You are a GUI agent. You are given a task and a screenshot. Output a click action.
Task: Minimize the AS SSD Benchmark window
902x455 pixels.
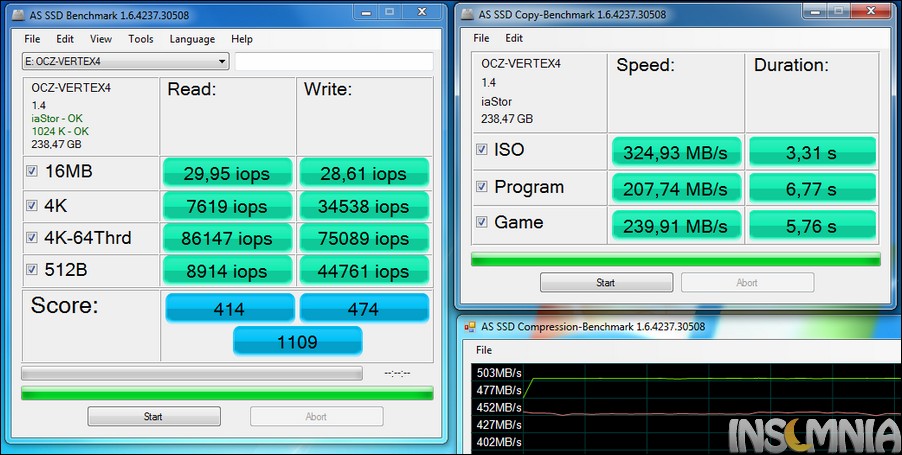[365, 12]
